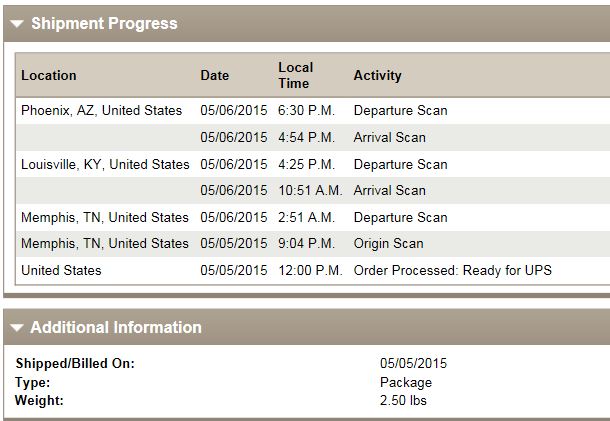
Task: Click Order Processed: Ready for UPS
Action: pyautogui.click(x=452, y=270)
